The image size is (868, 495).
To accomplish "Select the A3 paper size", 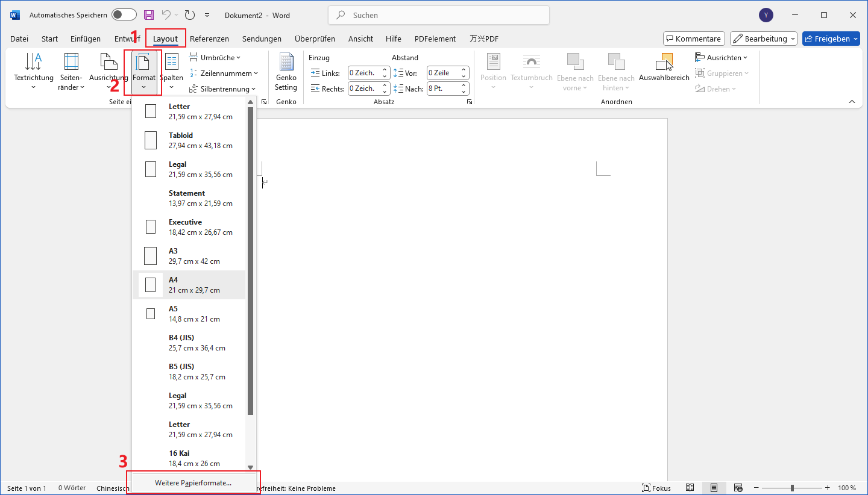I will coord(189,256).
